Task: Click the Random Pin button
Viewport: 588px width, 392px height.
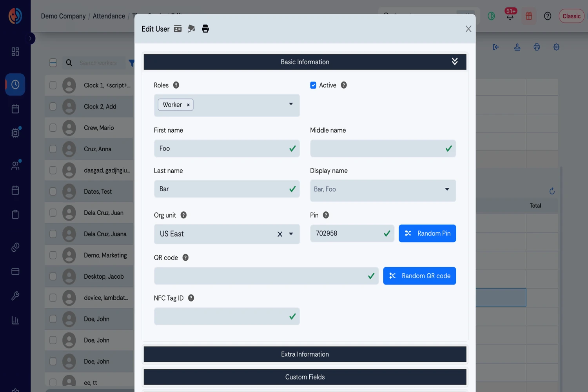Action: tap(427, 233)
